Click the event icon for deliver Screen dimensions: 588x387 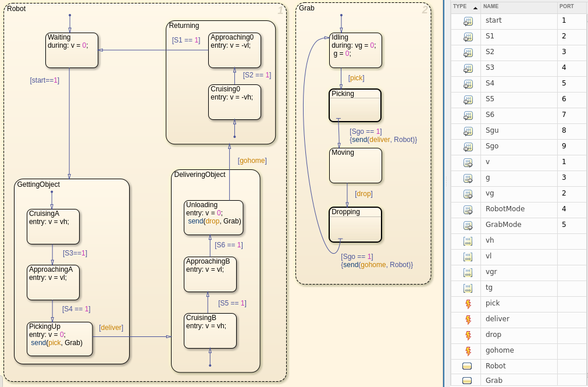(468, 319)
